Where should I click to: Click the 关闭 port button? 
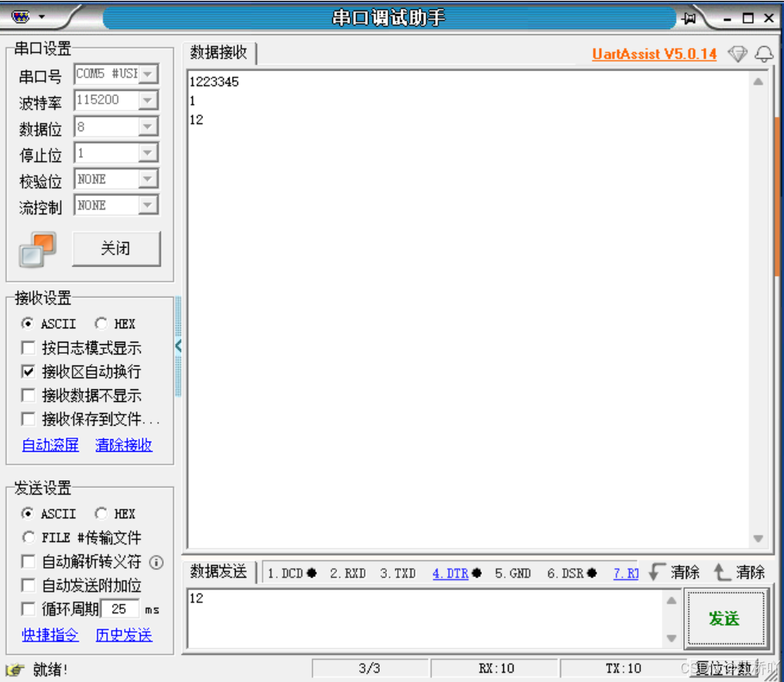tap(116, 248)
